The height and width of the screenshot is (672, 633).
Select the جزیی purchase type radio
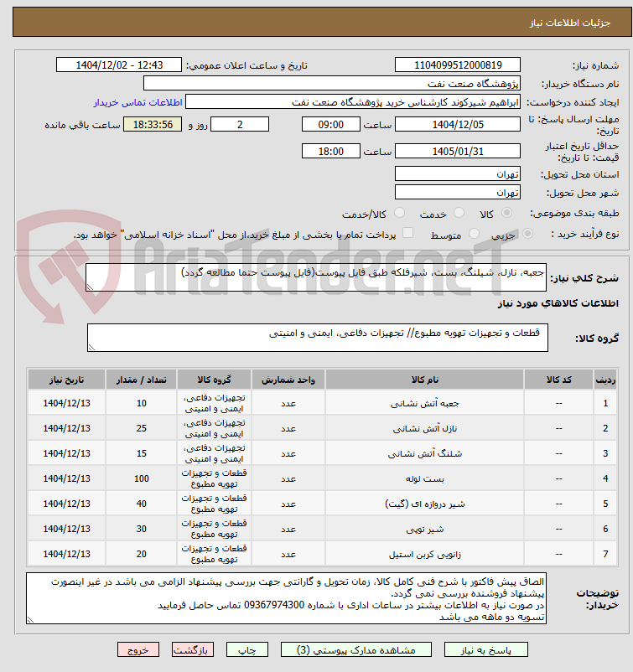point(528,233)
